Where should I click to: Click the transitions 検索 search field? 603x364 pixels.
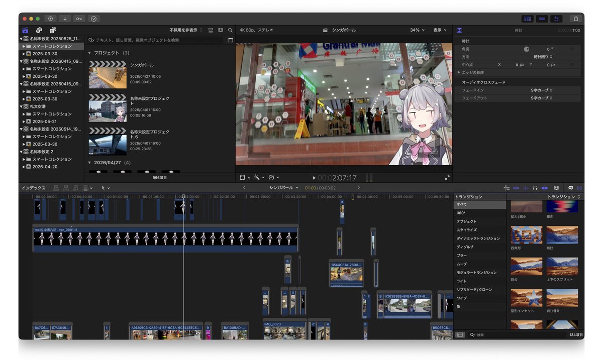pyautogui.click(x=518, y=334)
